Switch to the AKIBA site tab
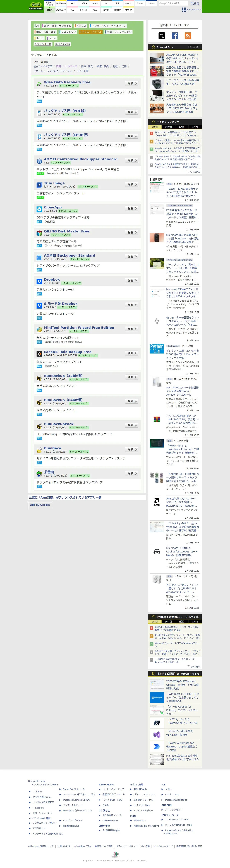Screen dimensions: 230x868 tap(95, 3)
